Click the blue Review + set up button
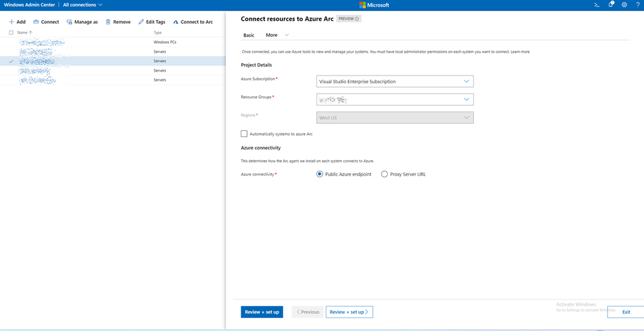Viewport: 644px width, 331px height. click(x=261, y=312)
